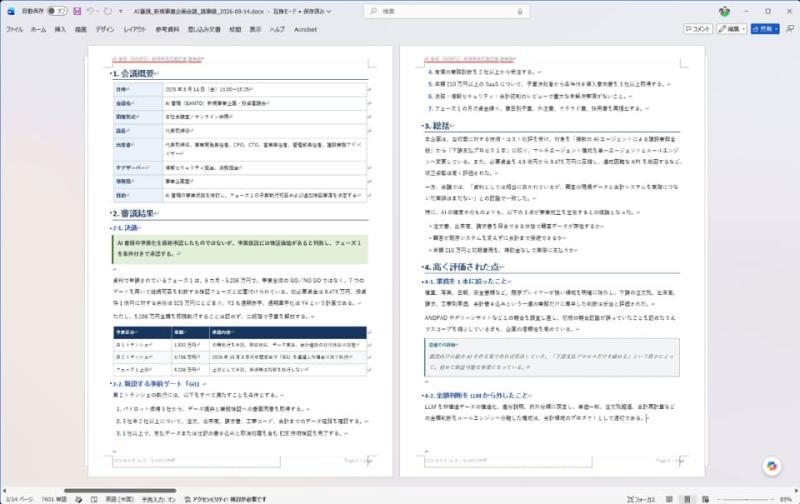Click the 英語 (米国) language indicator
The image size is (800, 504).
119,499
